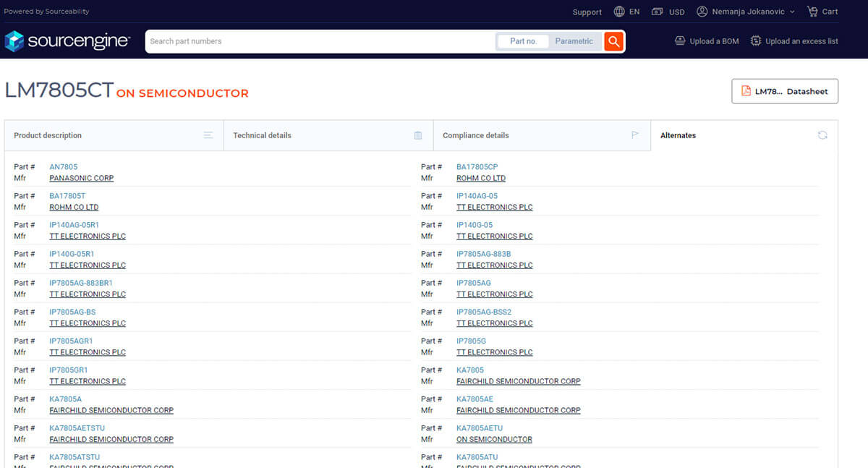Open part KA7805A link
This screenshot has height=468, width=868.
[x=66, y=399]
